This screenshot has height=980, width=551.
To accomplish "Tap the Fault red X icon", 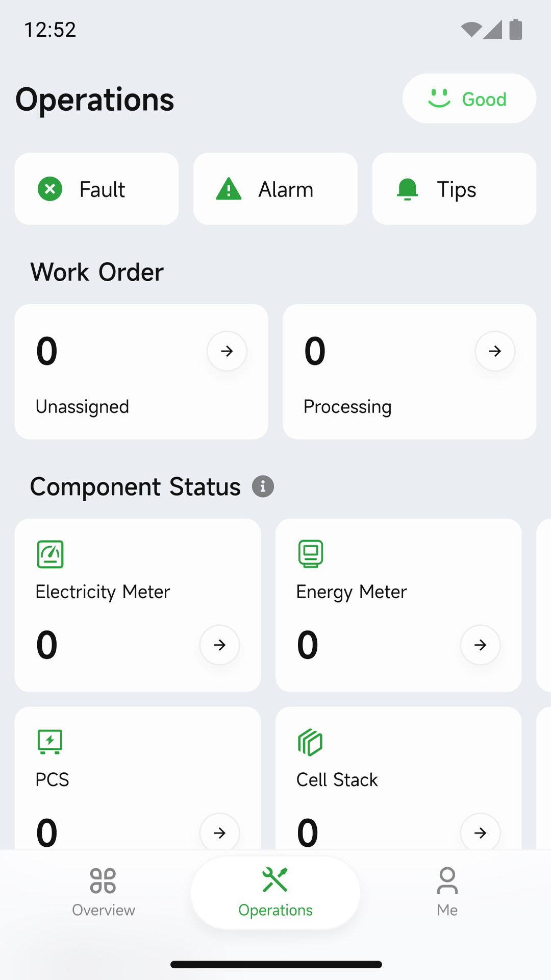I will pyautogui.click(x=50, y=189).
